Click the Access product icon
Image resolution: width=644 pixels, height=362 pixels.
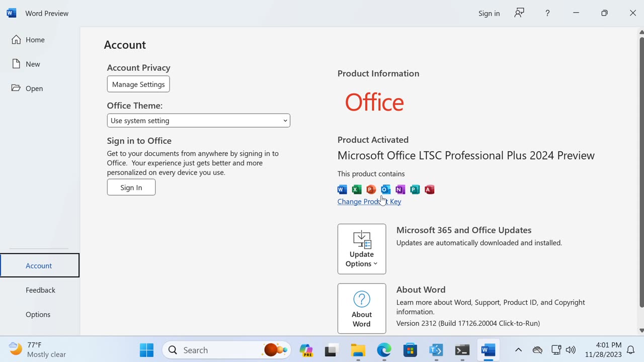click(430, 190)
